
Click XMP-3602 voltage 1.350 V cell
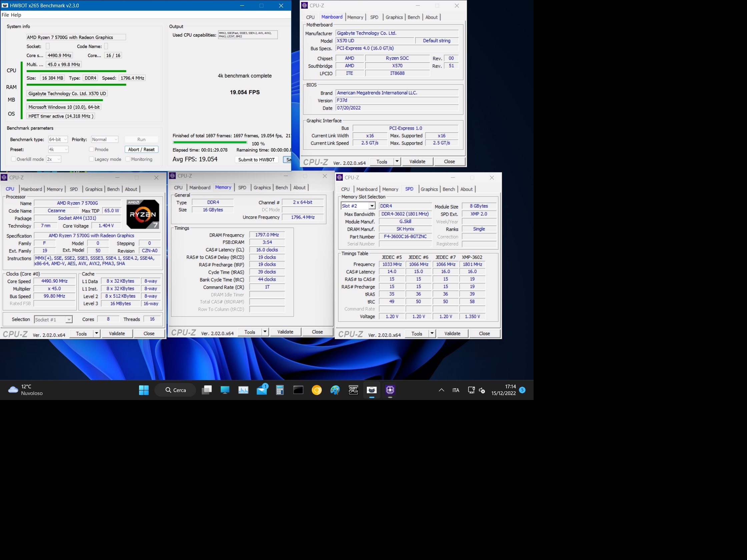click(472, 316)
